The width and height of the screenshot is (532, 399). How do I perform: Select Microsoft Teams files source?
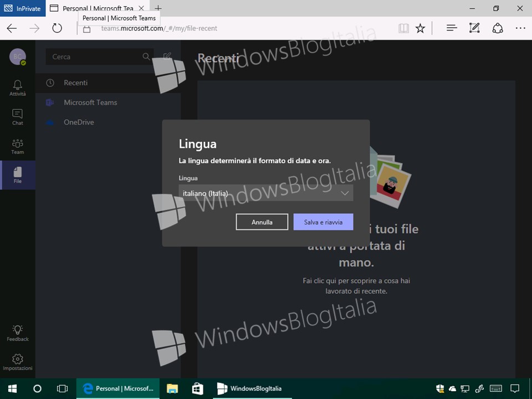click(x=108, y=103)
